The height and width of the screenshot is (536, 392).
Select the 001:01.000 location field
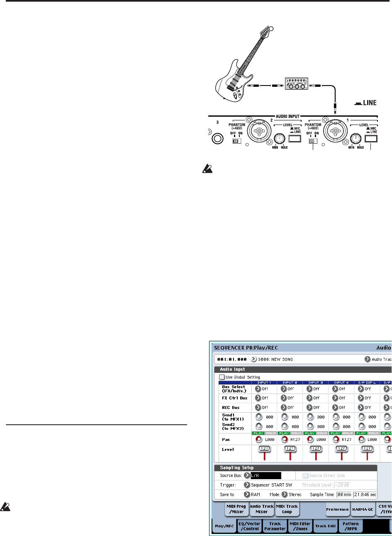232,359
